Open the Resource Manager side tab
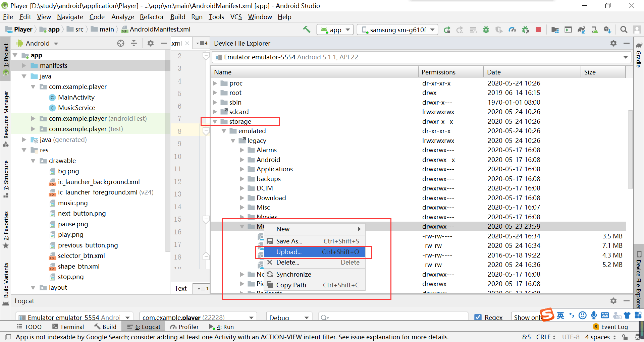 [6, 119]
